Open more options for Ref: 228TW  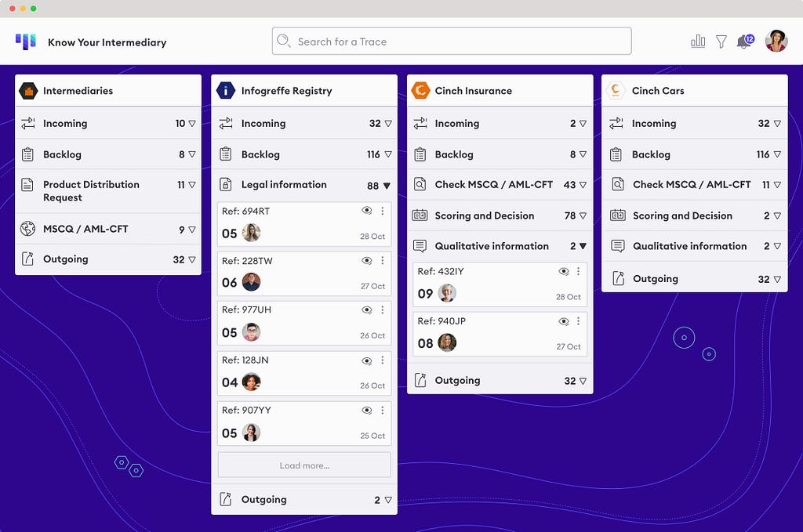382,260
